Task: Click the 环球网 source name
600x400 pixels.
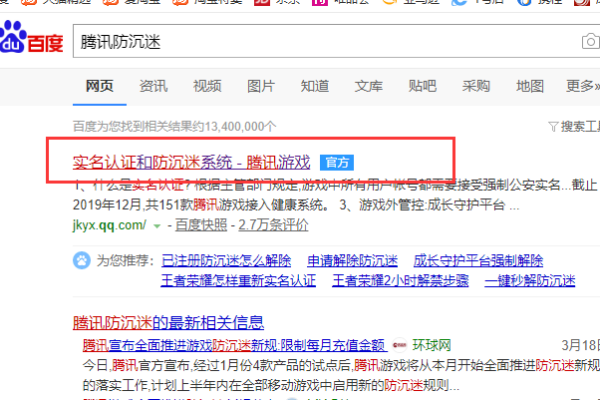Action: point(432,345)
